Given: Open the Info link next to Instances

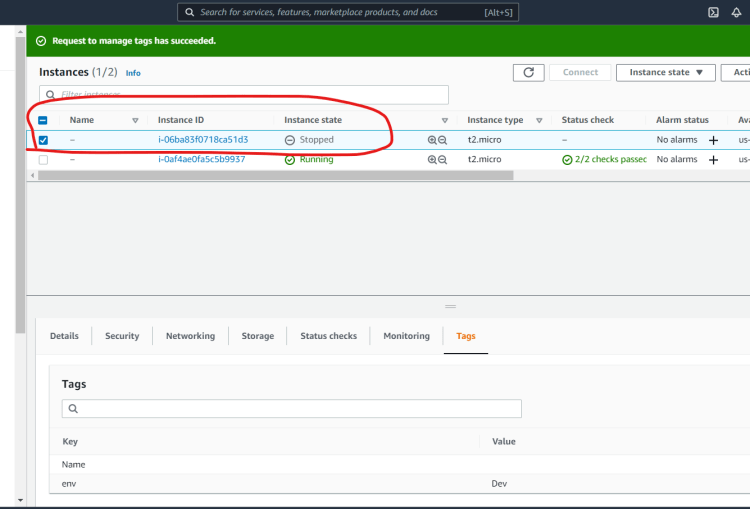Looking at the screenshot, I should coord(133,73).
